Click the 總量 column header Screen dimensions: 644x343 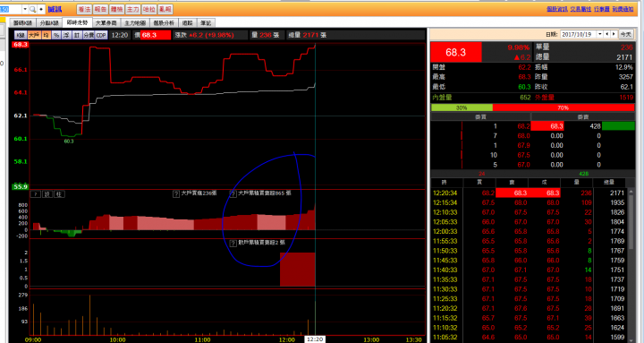coord(609,183)
